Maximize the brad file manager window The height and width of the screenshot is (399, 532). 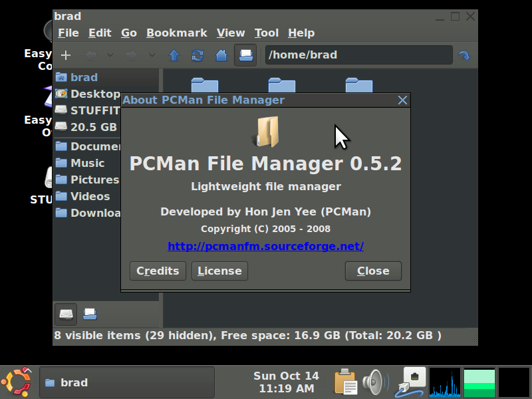coord(455,16)
